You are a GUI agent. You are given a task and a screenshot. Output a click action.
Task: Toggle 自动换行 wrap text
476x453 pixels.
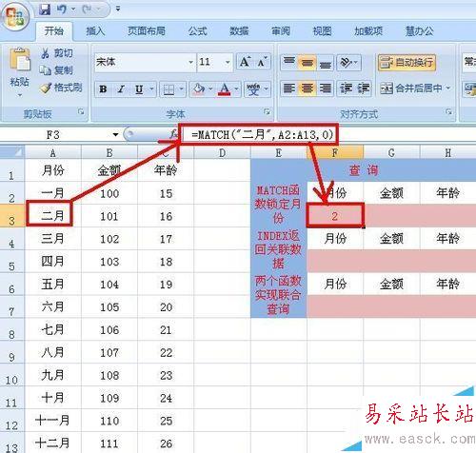[407, 62]
